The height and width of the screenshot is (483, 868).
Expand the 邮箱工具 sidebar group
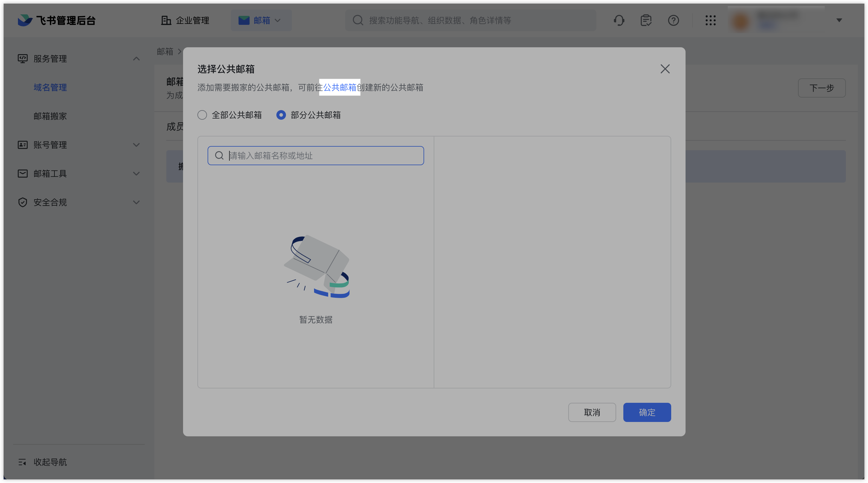pyautogui.click(x=136, y=174)
